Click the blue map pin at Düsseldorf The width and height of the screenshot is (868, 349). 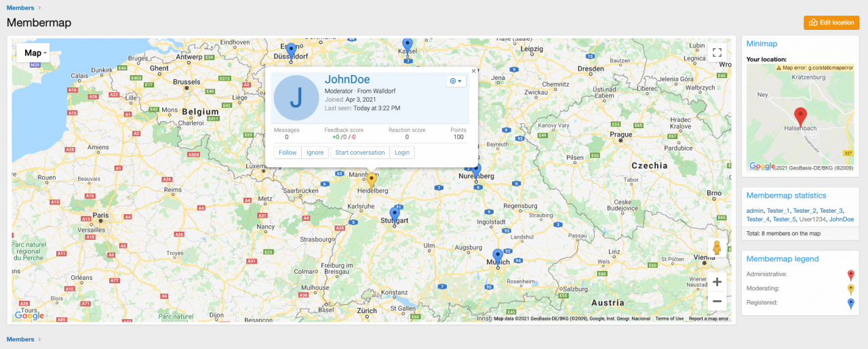pos(291,51)
